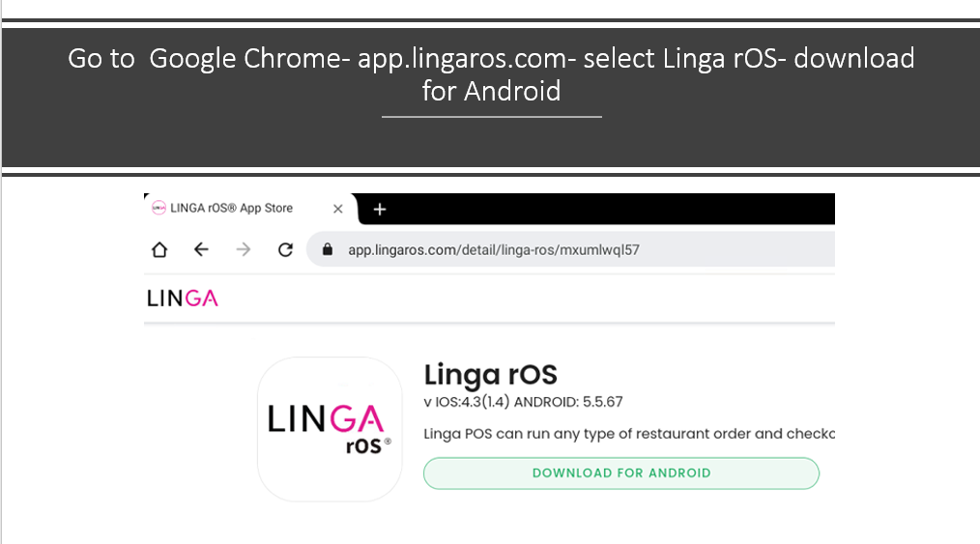Open a new tab with the plus icon
The height and width of the screenshot is (544, 980).
point(380,210)
